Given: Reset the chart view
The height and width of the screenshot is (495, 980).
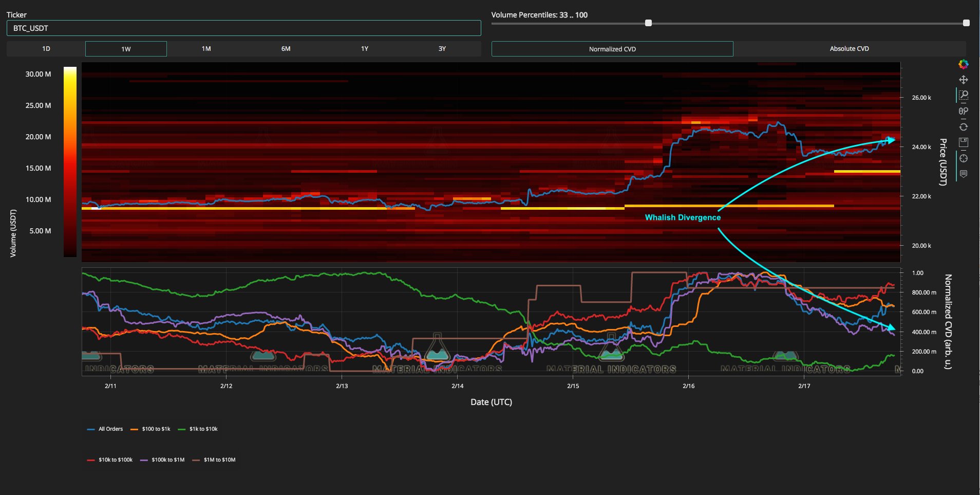Looking at the screenshot, I should click(x=963, y=127).
